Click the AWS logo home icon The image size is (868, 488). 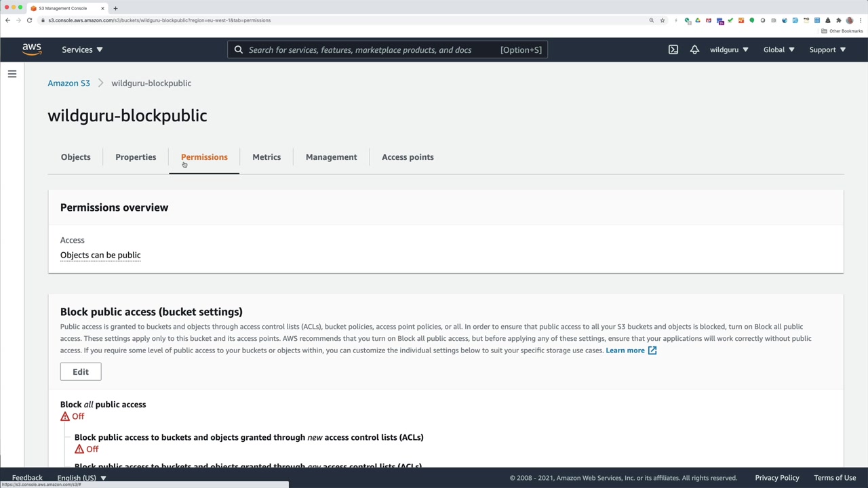click(x=32, y=49)
